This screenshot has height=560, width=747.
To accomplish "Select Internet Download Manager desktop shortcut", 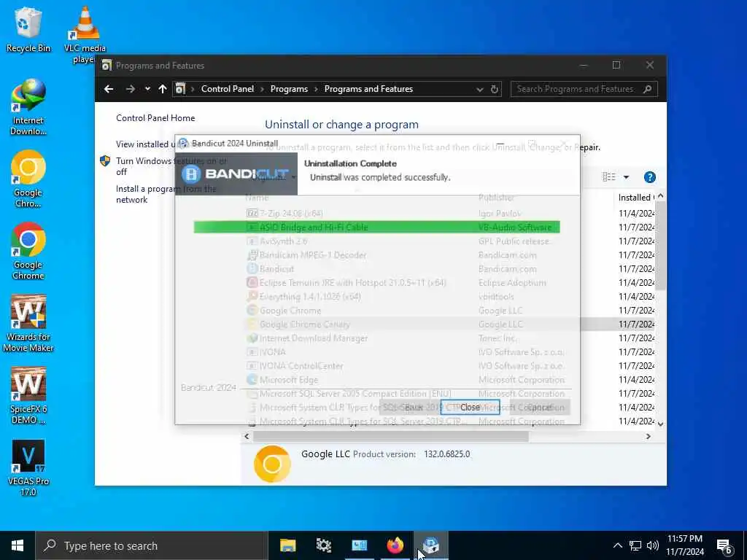I will click(28, 107).
